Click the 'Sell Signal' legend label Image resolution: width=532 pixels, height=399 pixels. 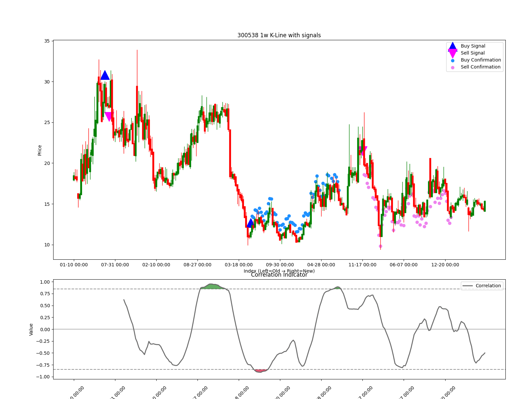tap(472, 53)
